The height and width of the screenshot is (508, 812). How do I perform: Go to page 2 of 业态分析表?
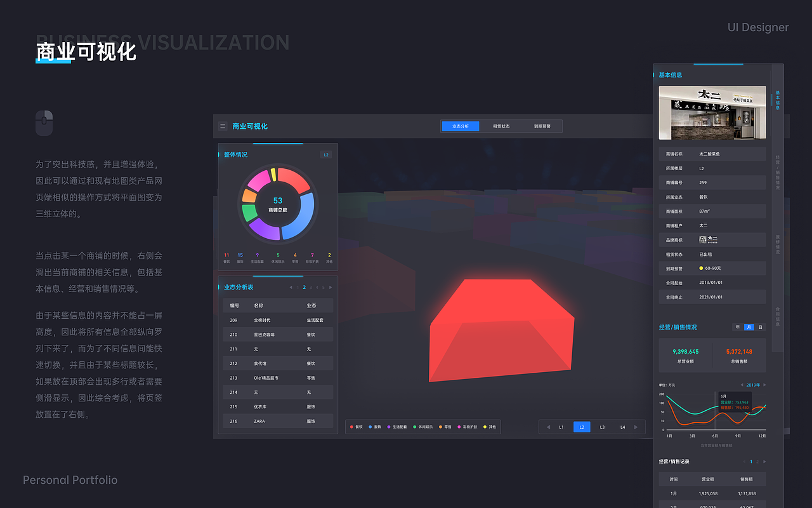(304, 288)
